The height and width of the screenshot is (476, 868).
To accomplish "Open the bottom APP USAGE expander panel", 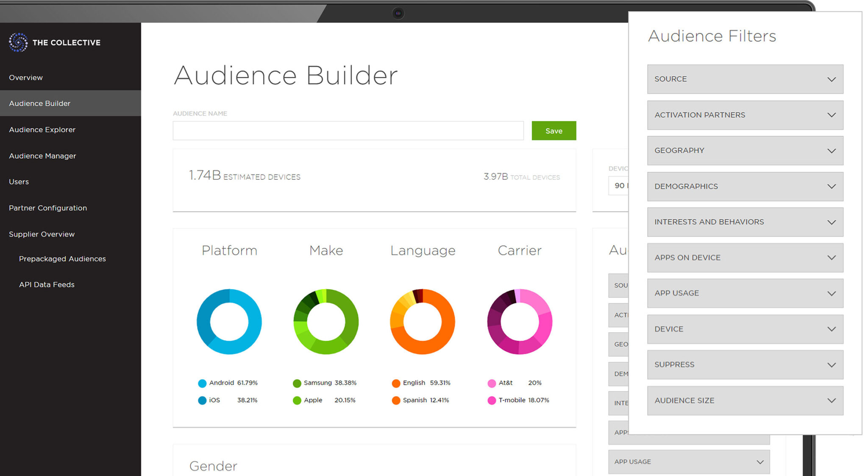I will [688, 462].
